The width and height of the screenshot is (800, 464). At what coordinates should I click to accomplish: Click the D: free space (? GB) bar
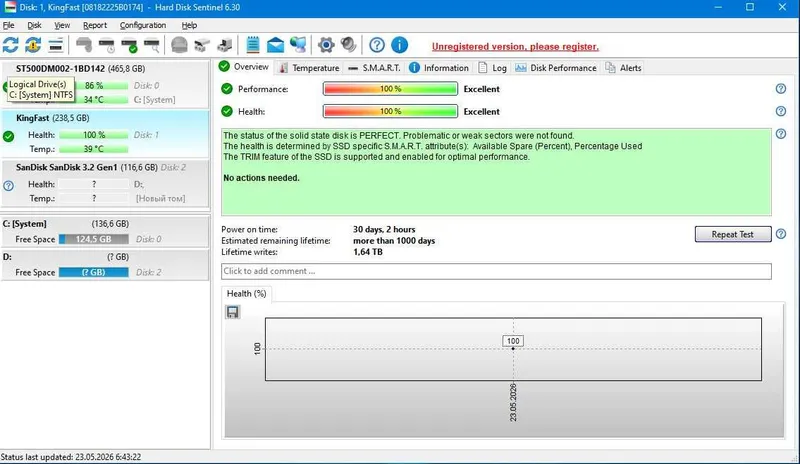tap(93, 272)
